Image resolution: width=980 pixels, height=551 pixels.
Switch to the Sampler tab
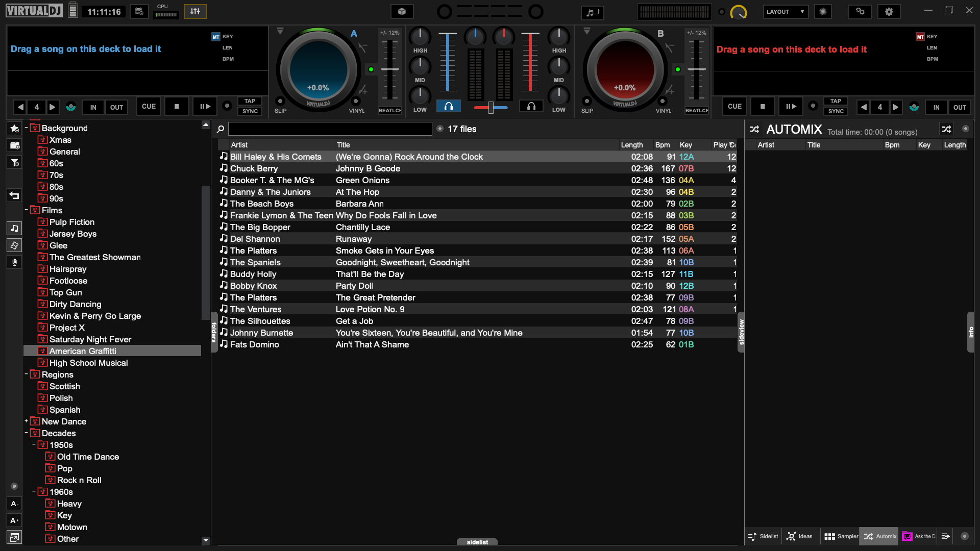click(x=841, y=536)
